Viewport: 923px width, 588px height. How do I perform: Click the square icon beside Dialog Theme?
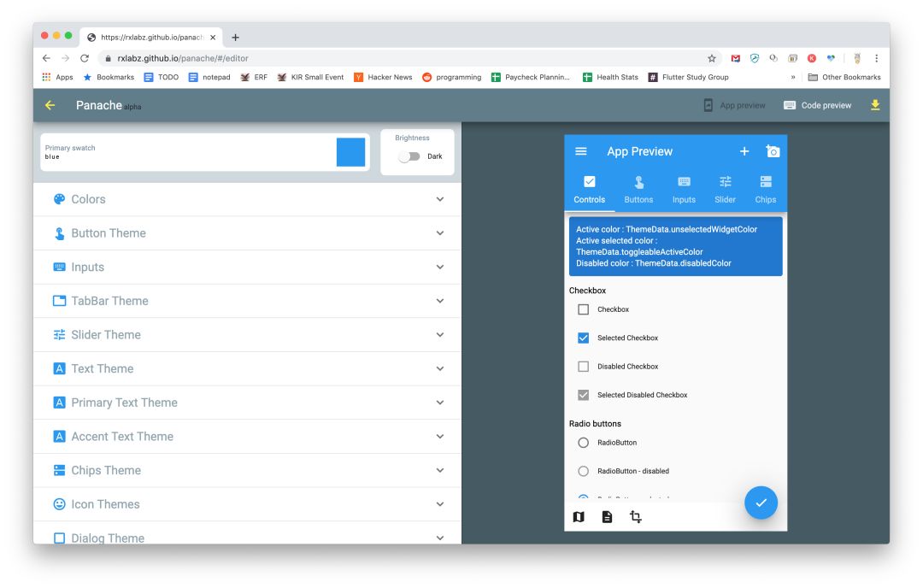[60, 538]
